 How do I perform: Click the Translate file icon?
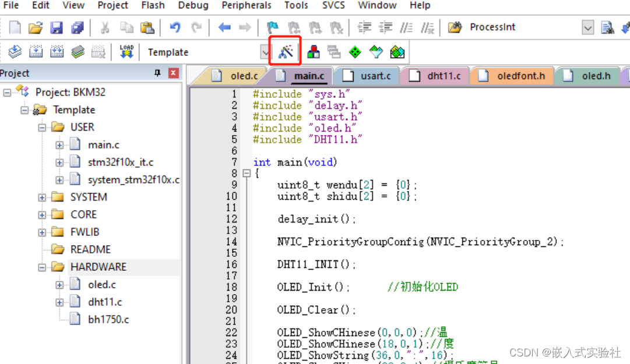(15, 52)
